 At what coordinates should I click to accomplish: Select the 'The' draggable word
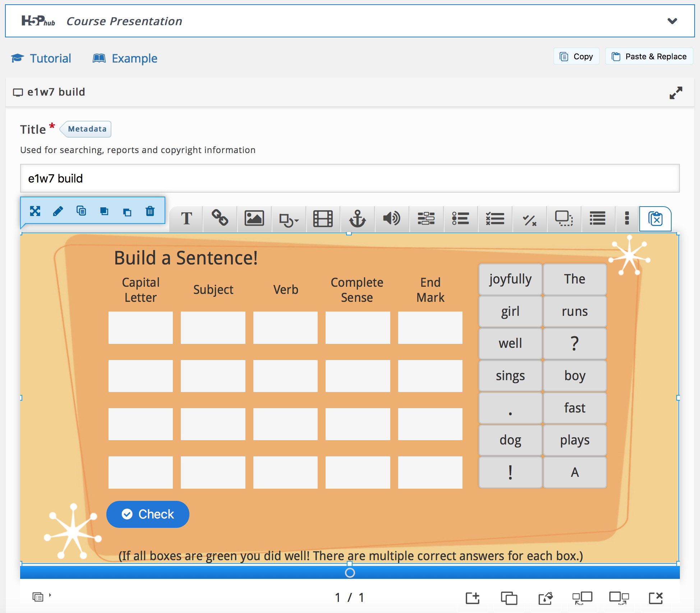pyautogui.click(x=575, y=279)
